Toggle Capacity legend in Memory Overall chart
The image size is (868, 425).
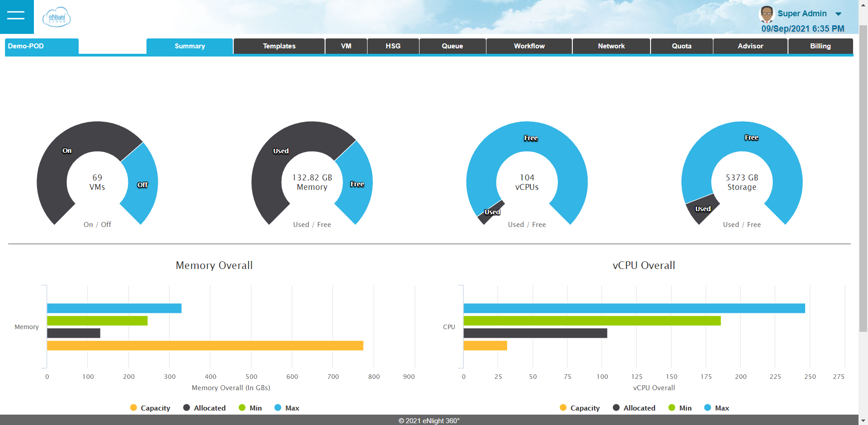point(150,408)
